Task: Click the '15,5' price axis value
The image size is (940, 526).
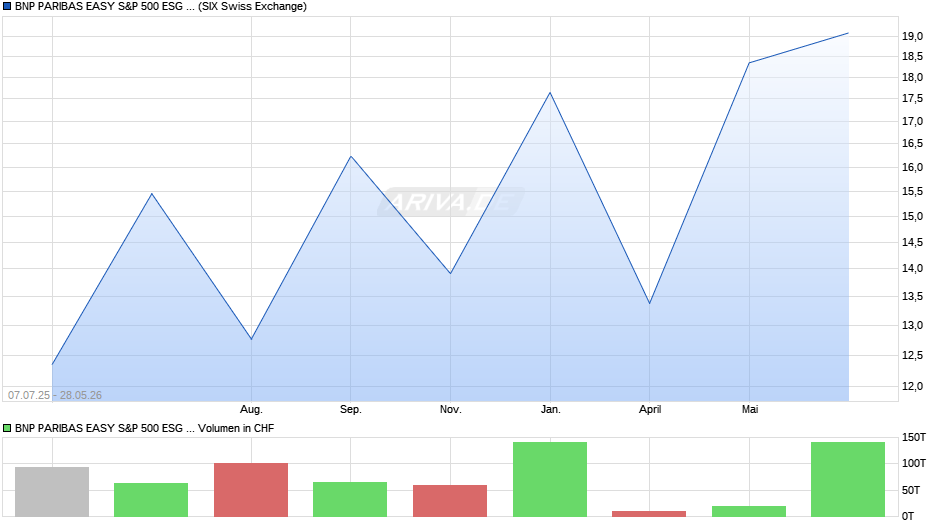Action: click(x=912, y=191)
